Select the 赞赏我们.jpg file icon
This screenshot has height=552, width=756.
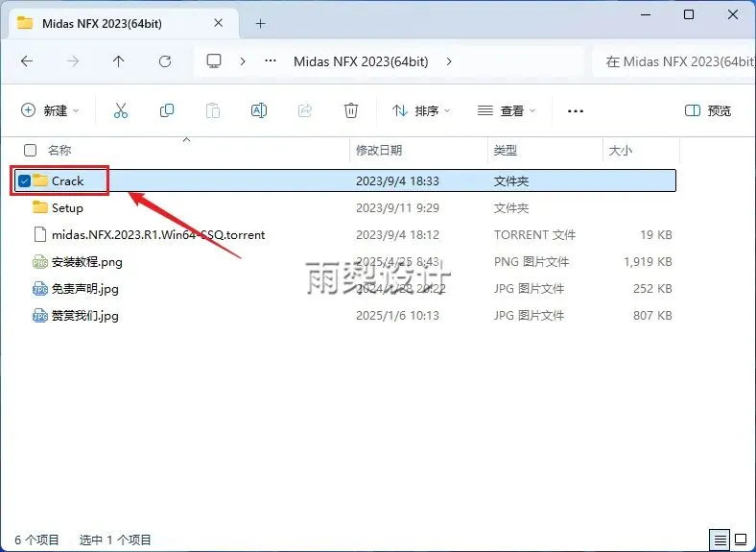click(x=40, y=316)
